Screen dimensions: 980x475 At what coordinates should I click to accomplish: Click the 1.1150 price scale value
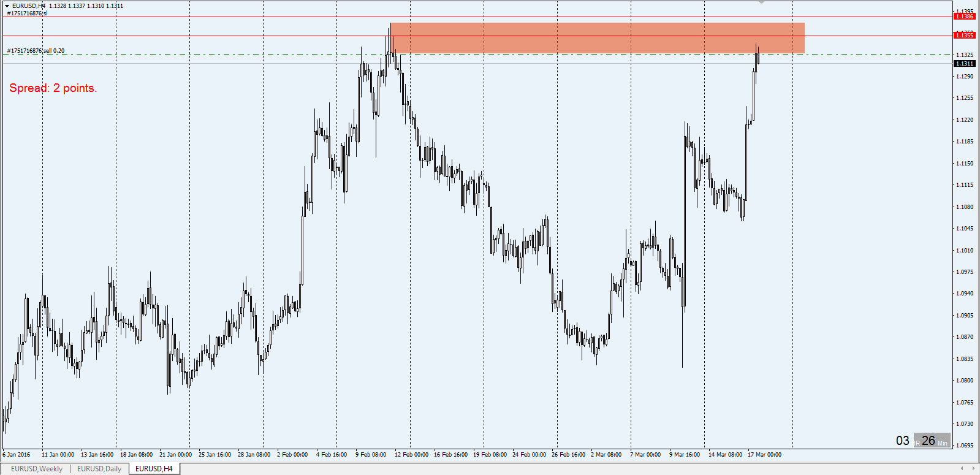[965, 164]
